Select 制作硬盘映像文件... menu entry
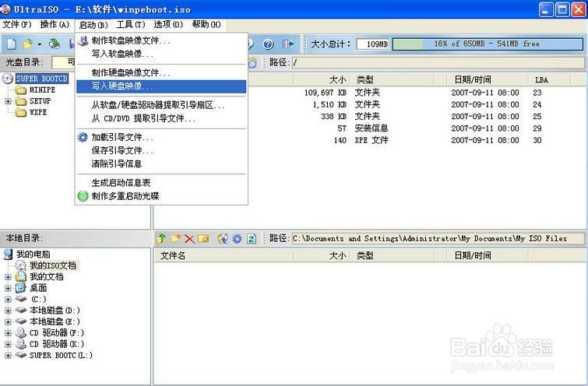The width and height of the screenshot is (588, 386). pyautogui.click(x=161, y=72)
